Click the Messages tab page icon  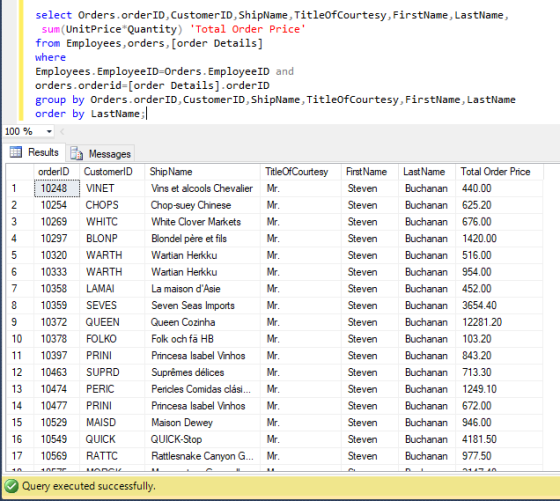[x=76, y=153]
